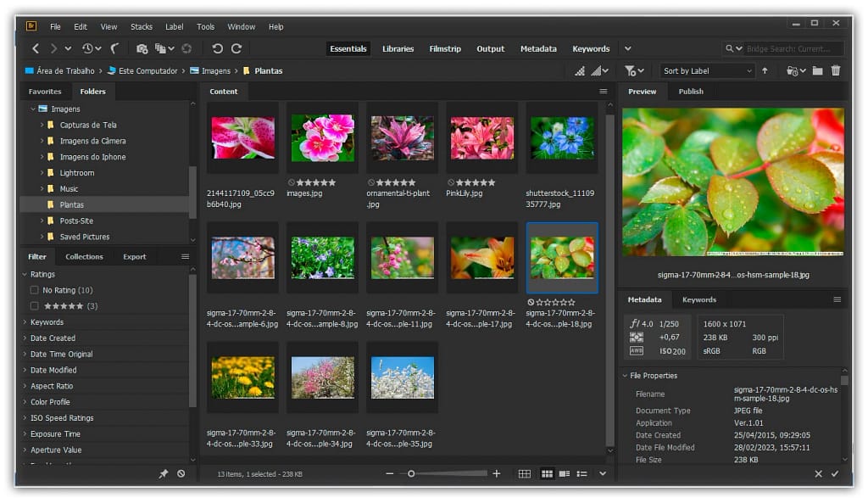The height and width of the screenshot is (503, 868).
Task: Select the Metadata workspace
Action: pyautogui.click(x=538, y=48)
